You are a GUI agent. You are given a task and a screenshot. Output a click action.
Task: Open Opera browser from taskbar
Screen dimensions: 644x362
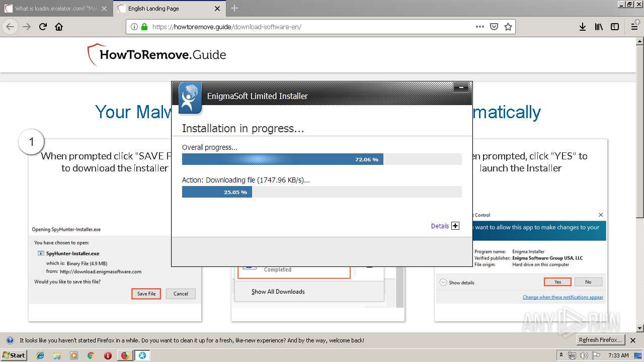(x=108, y=355)
